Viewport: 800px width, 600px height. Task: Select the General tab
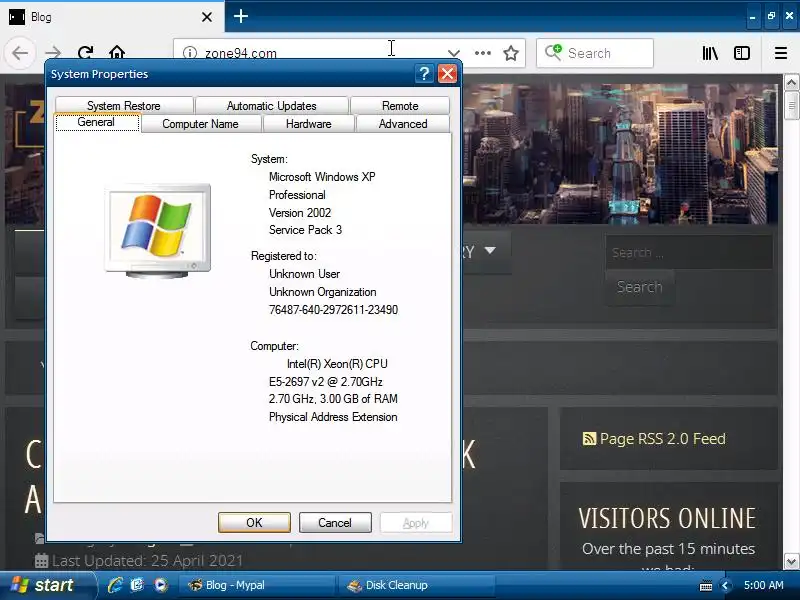coord(96,122)
